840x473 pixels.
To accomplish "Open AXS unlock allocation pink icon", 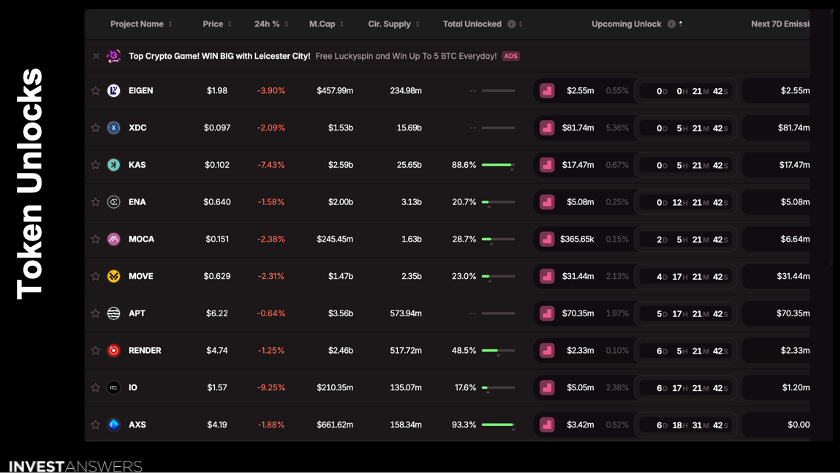I will (x=547, y=425).
